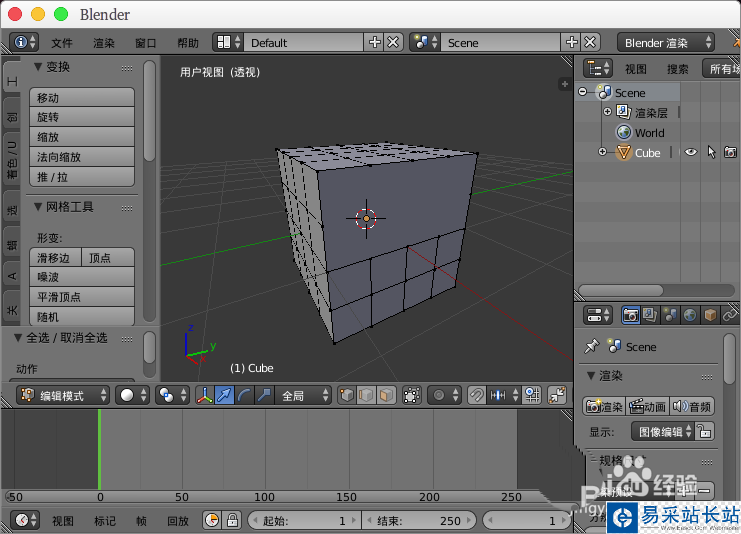Open the Window menu
The width and height of the screenshot is (741, 534).
pos(146,43)
